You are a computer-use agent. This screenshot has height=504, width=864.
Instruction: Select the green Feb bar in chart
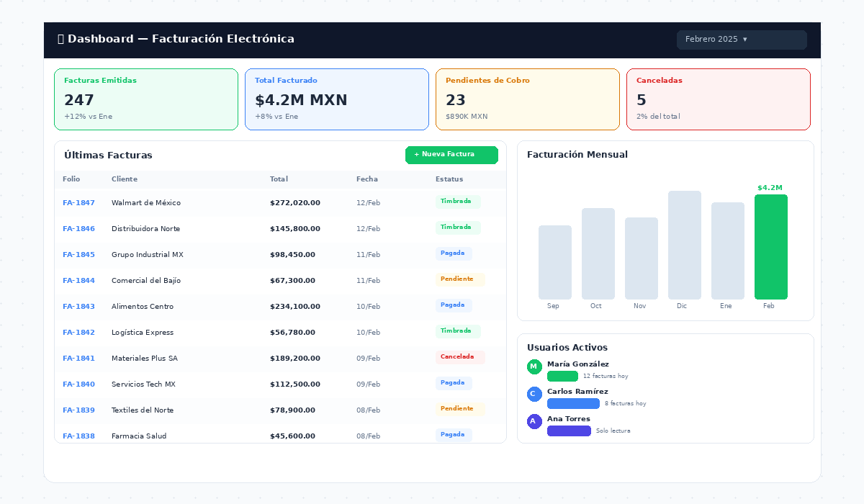[x=771, y=247]
